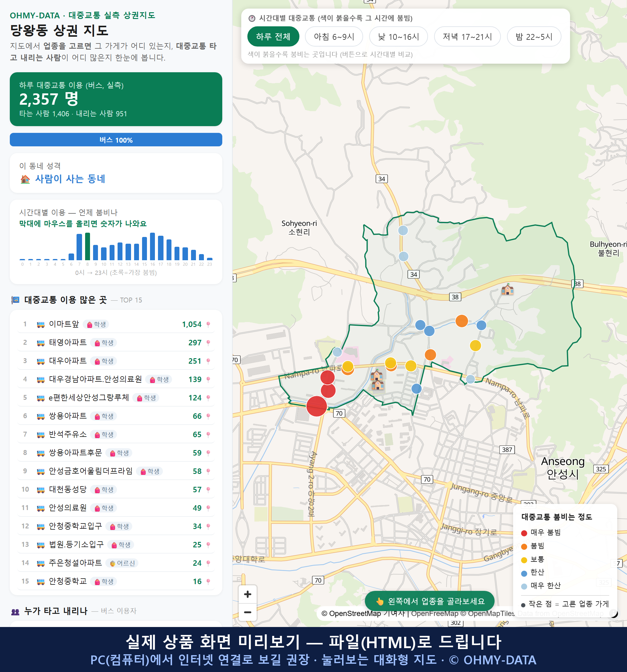627x672 pixels.
Task: Click the pin icon on 대우경남아파트.안성의료원 row
Action: 208,379
